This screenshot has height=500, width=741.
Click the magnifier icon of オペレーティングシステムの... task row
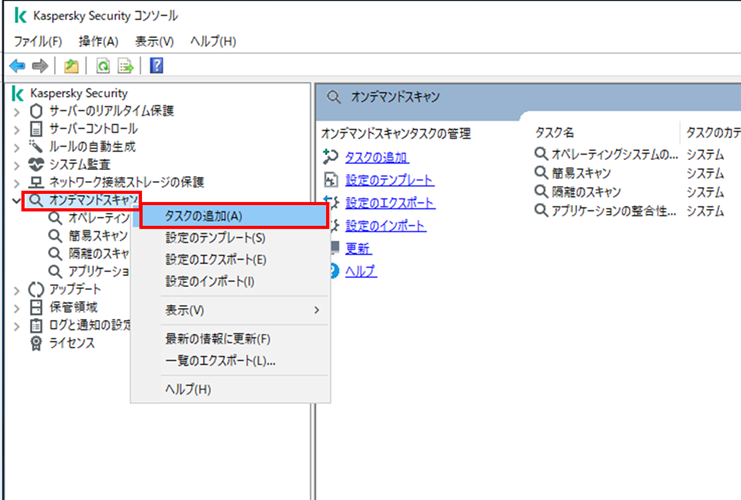click(x=542, y=154)
